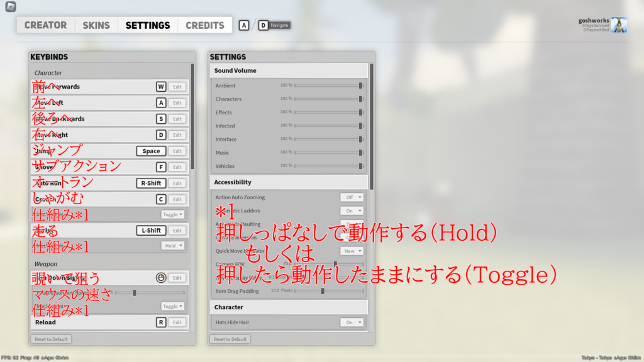This screenshot has height=362, width=644.
Task: Click the mouse button icon under Weapon
Action: 161,278
